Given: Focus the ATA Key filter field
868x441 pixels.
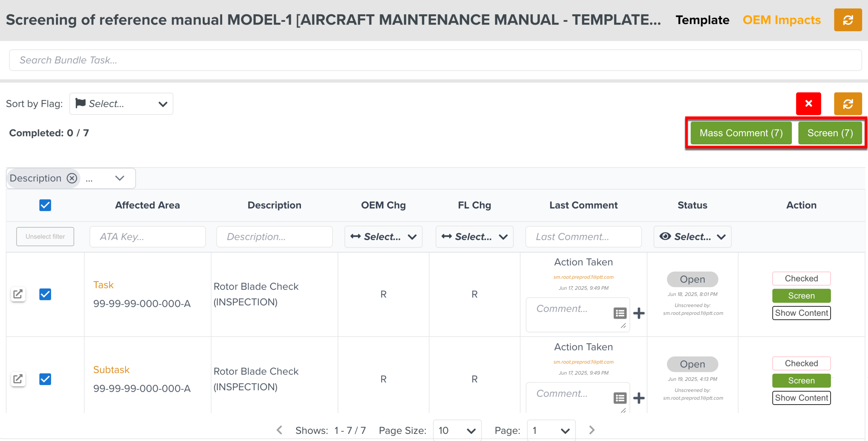Looking at the screenshot, I should (x=148, y=237).
